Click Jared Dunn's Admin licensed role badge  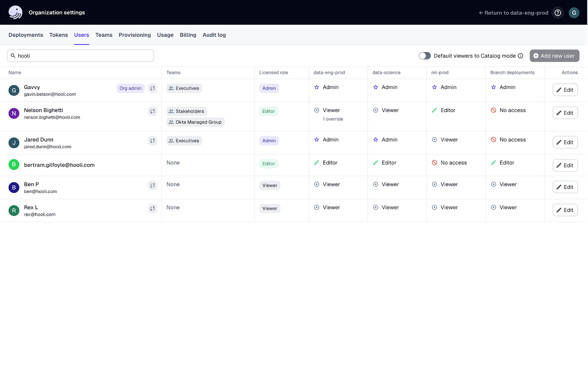[269, 141]
